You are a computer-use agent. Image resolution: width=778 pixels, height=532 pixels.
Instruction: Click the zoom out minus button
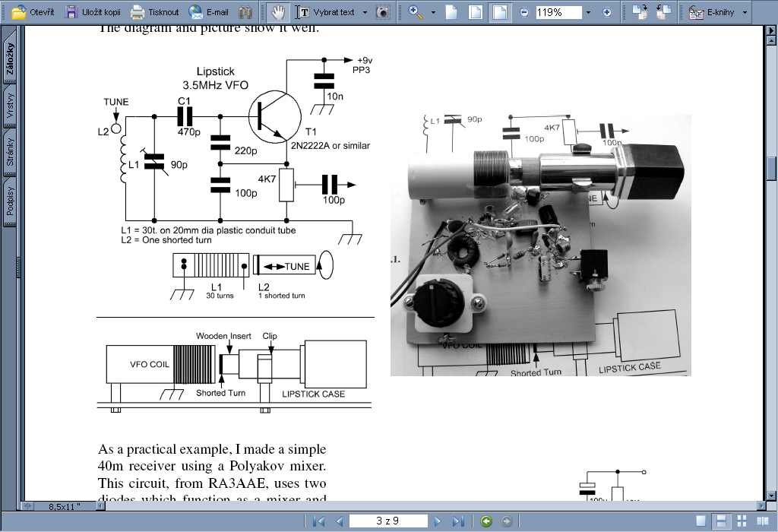(x=524, y=12)
